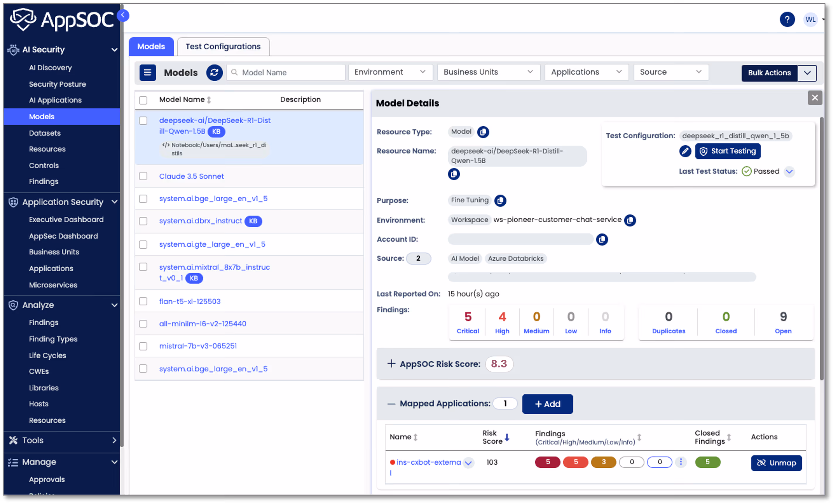The image size is (834, 504).
Task: Expand the Last Test Status chevron
Action: (789, 171)
